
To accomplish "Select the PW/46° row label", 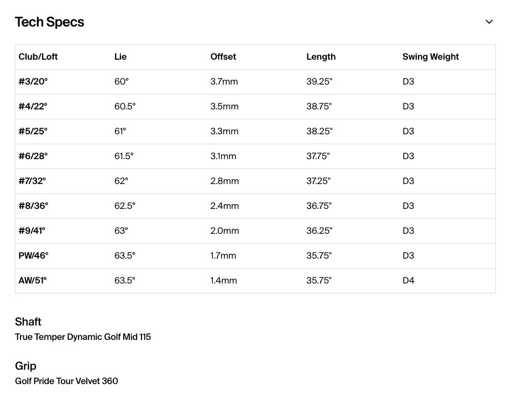I will tap(33, 255).
